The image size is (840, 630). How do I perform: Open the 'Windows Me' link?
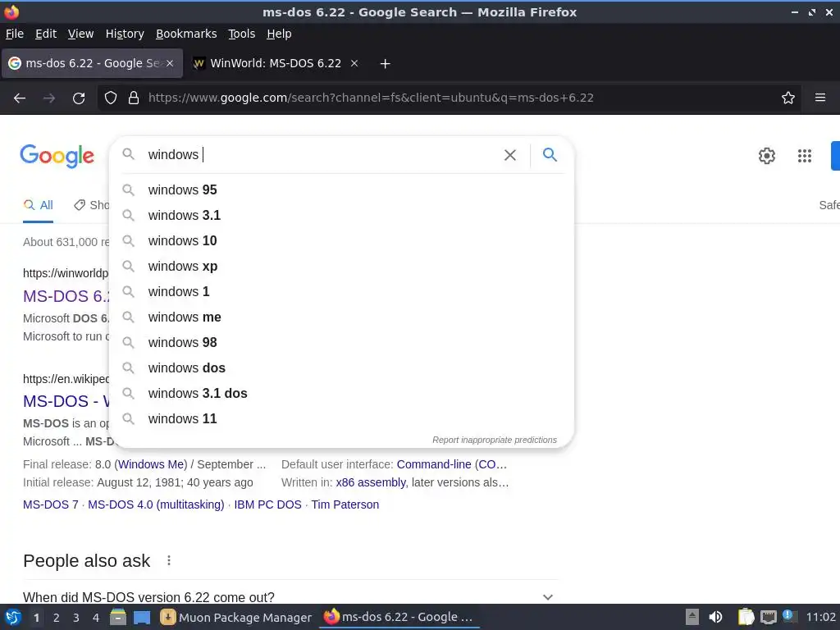(x=152, y=464)
